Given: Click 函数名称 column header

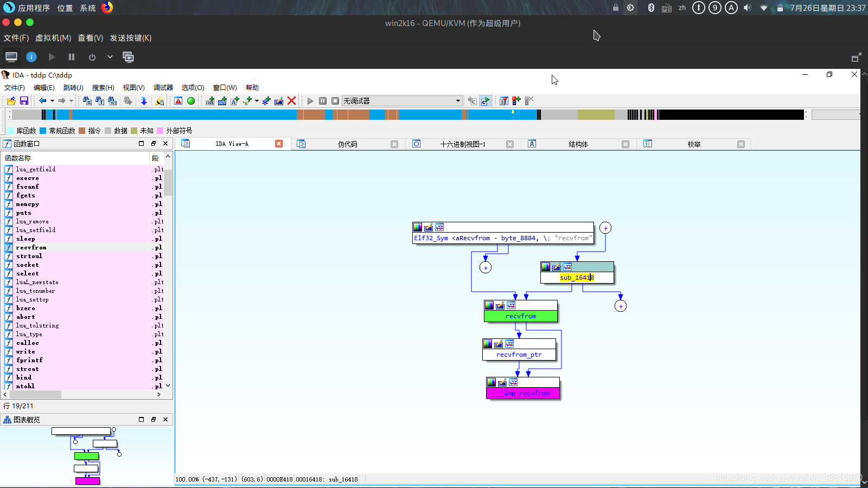Looking at the screenshot, I should (75, 158).
